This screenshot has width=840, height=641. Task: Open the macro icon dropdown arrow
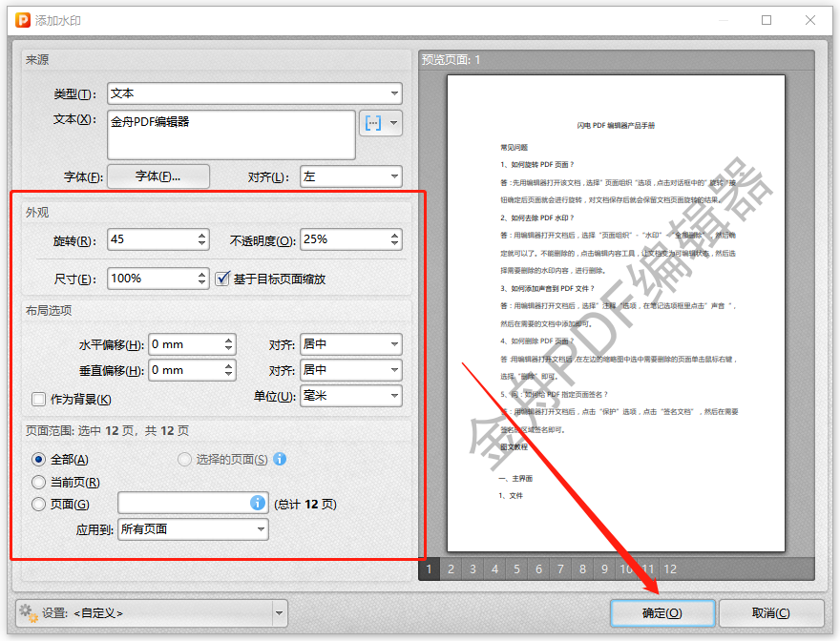click(x=393, y=123)
